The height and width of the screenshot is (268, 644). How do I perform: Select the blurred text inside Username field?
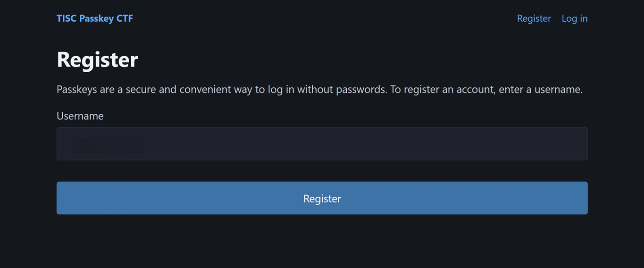104,144
